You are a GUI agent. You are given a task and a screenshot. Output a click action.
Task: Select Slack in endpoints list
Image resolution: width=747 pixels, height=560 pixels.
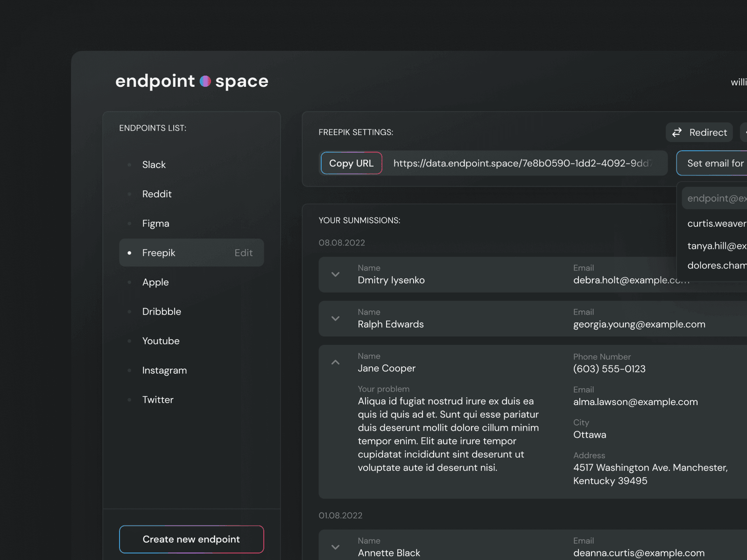pyautogui.click(x=154, y=165)
